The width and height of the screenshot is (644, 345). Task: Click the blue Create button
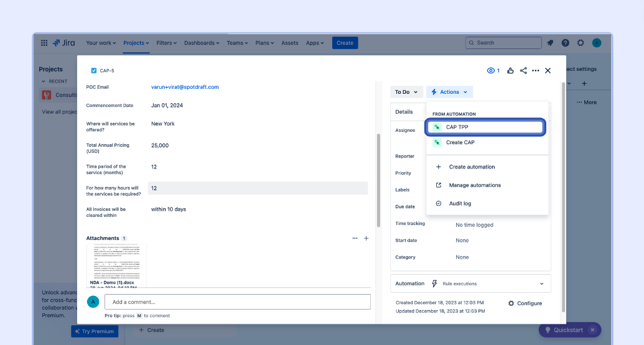pyautogui.click(x=345, y=43)
